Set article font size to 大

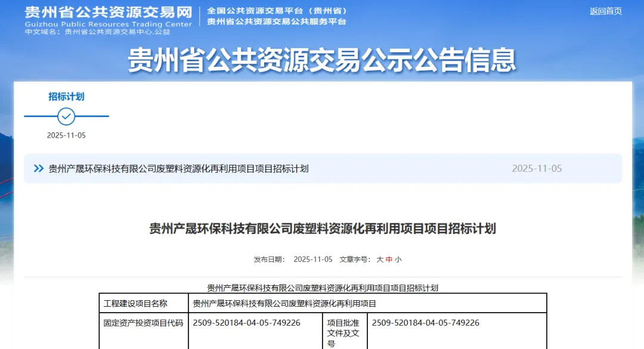380,260
